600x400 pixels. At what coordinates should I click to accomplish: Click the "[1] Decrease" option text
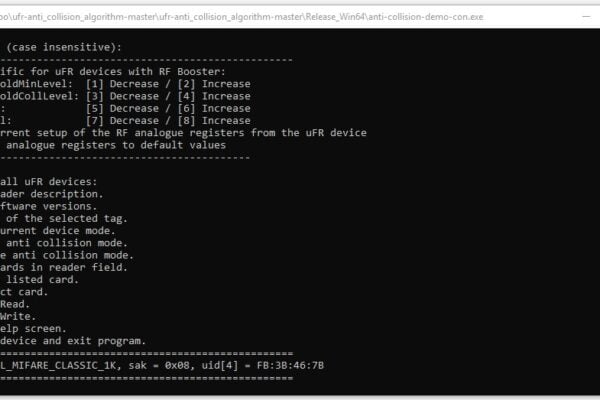[122, 84]
